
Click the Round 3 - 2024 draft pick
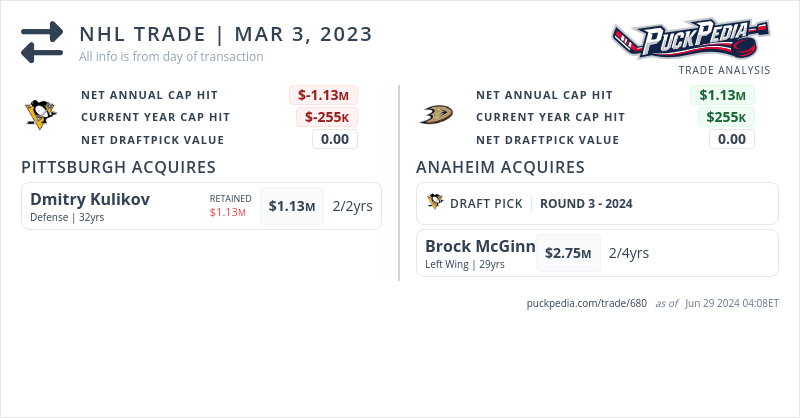pos(586,203)
